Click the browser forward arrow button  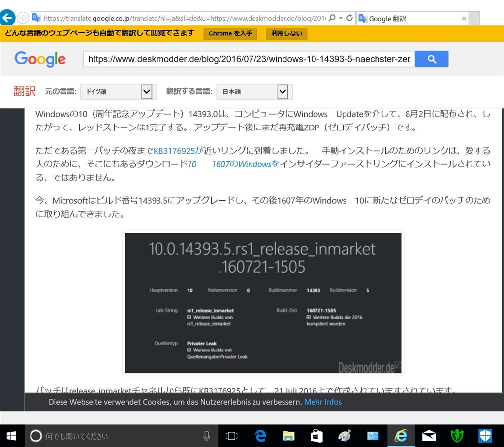click(x=23, y=18)
